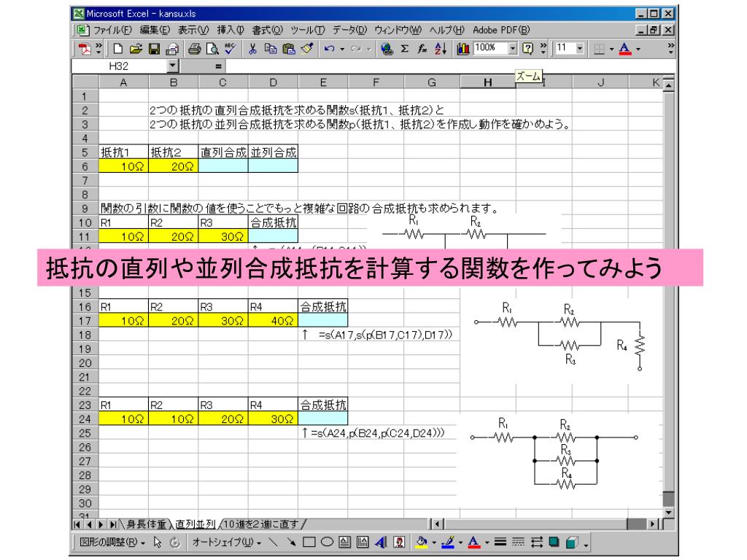The image size is (747, 560).
Task: Click the Cut scissors icon
Action: point(252,49)
